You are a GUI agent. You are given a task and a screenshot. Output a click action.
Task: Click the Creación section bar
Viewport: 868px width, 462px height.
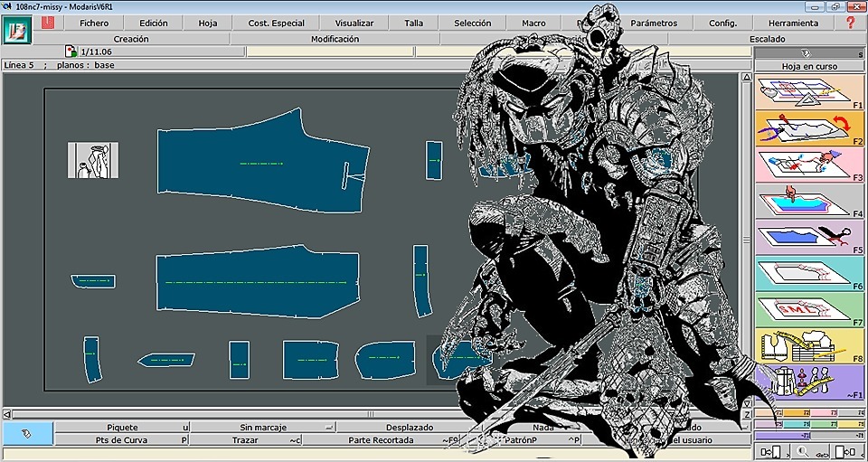[x=131, y=39]
